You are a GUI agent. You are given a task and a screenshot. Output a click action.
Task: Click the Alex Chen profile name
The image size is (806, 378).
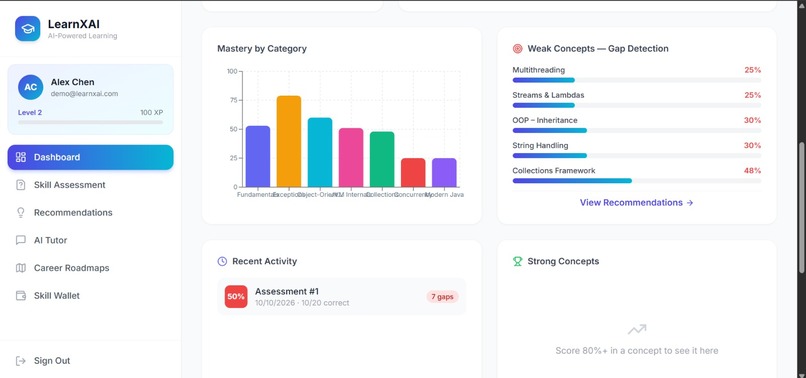click(72, 82)
